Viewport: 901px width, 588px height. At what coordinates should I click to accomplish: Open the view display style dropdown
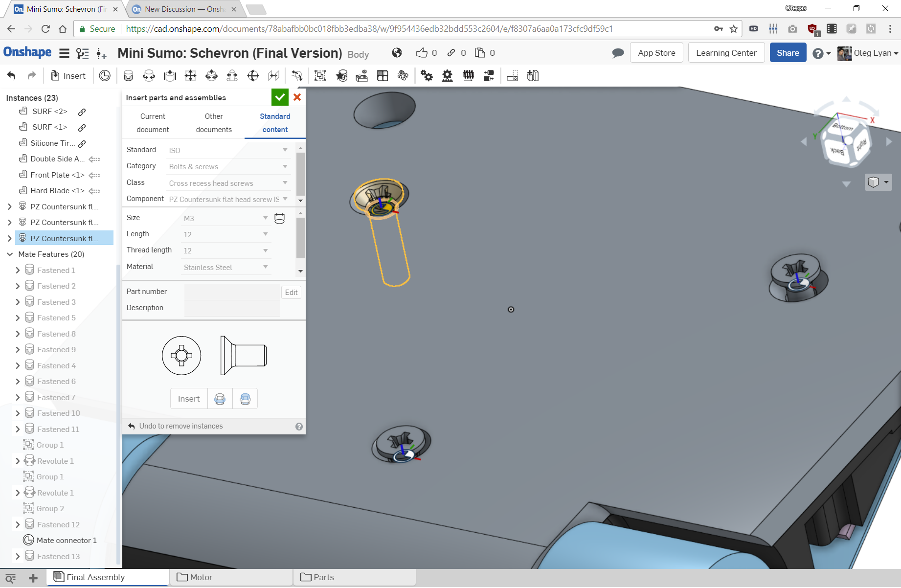[x=878, y=182]
